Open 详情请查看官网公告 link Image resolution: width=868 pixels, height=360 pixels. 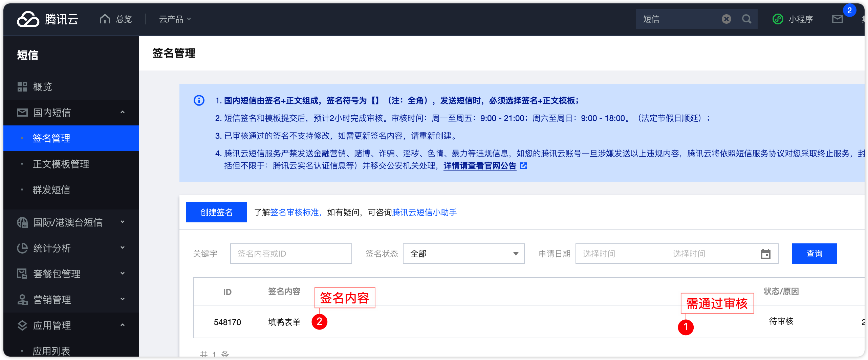[480, 166]
